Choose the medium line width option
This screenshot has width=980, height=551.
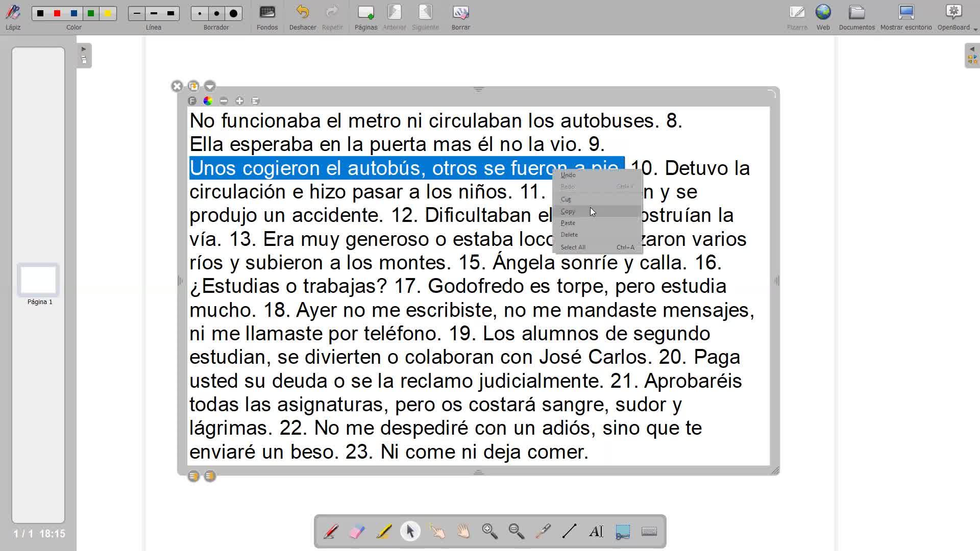(154, 13)
